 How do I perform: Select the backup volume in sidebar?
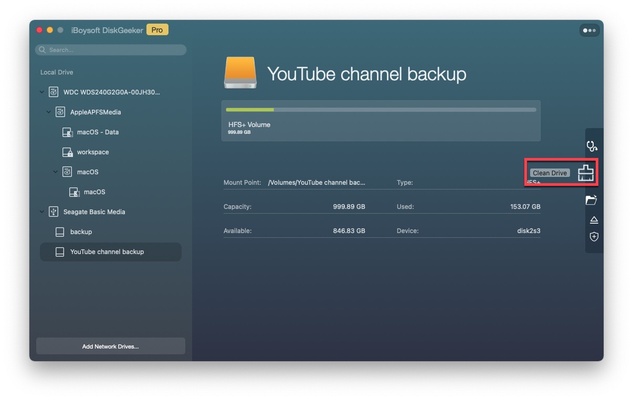pos(80,232)
